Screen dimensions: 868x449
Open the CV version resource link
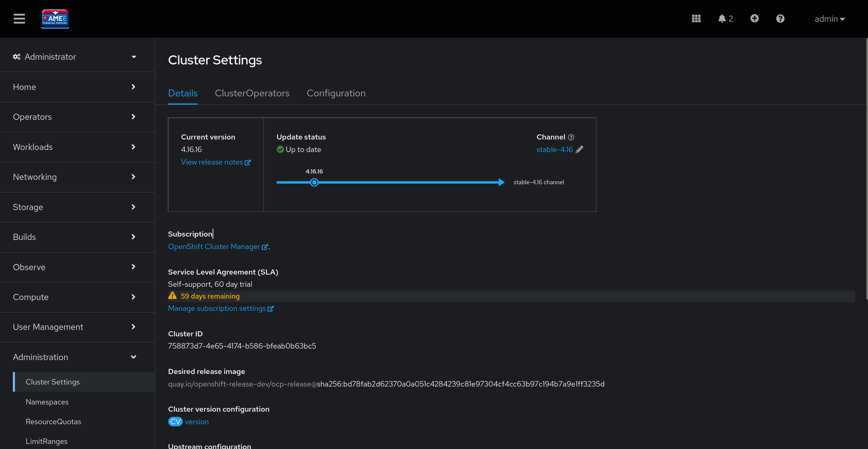coord(197,422)
